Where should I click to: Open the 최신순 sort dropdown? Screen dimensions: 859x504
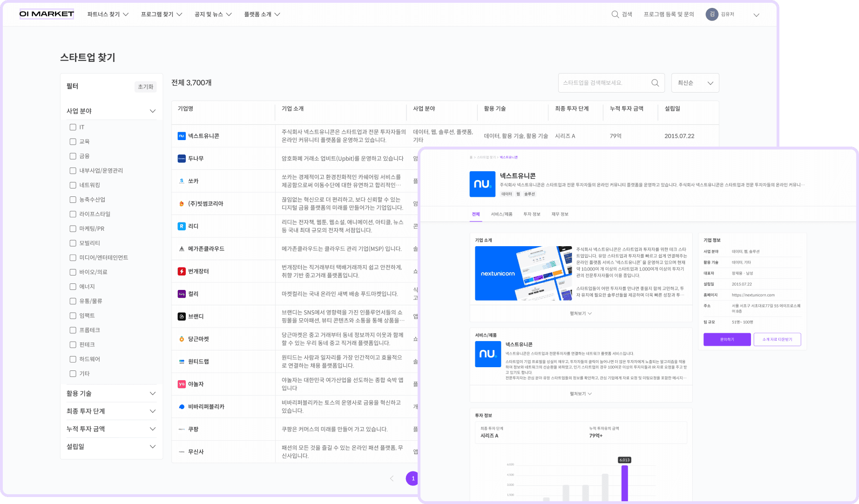[x=695, y=83]
